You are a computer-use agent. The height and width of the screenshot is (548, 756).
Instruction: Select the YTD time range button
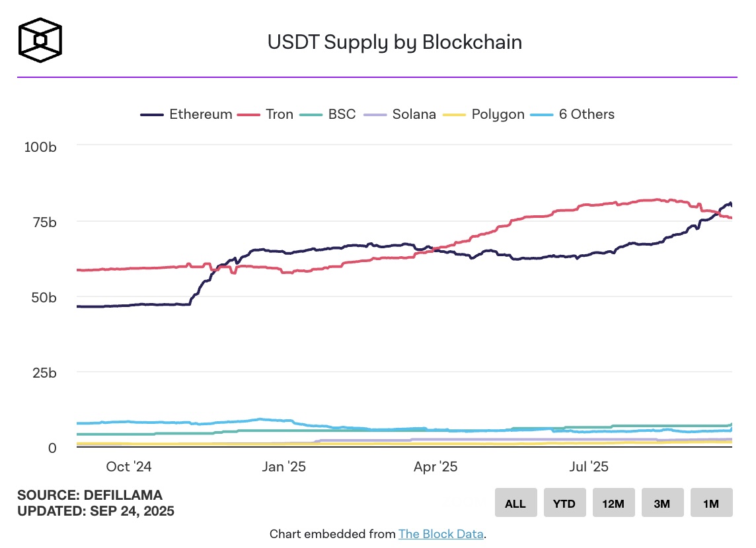click(x=564, y=503)
